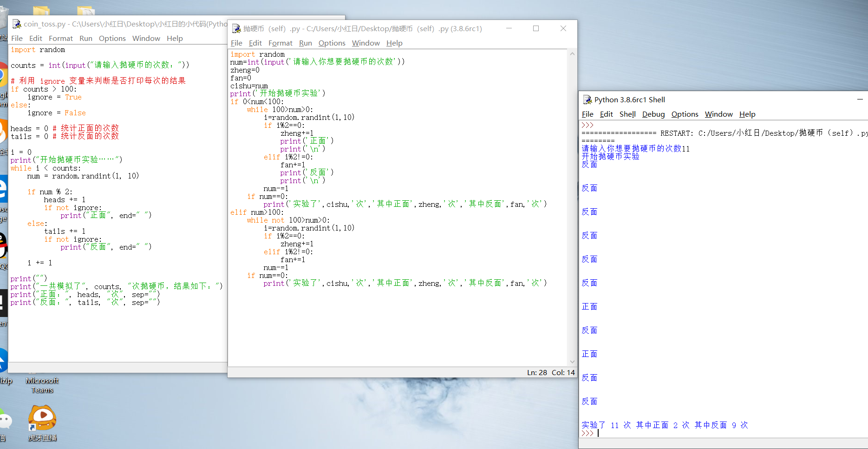
Task: Click the Ln: 28 status bar indicator
Action: pyautogui.click(x=537, y=372)
